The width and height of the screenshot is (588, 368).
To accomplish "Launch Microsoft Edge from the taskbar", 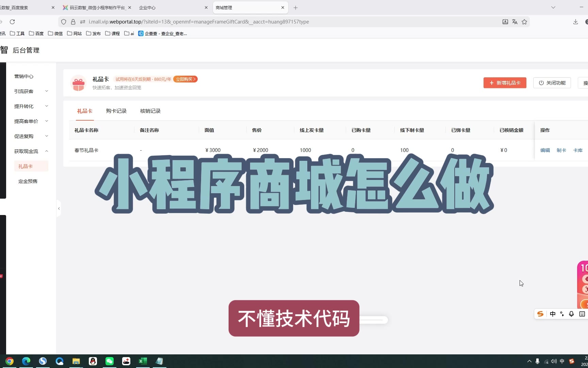I will click(26, 361).
